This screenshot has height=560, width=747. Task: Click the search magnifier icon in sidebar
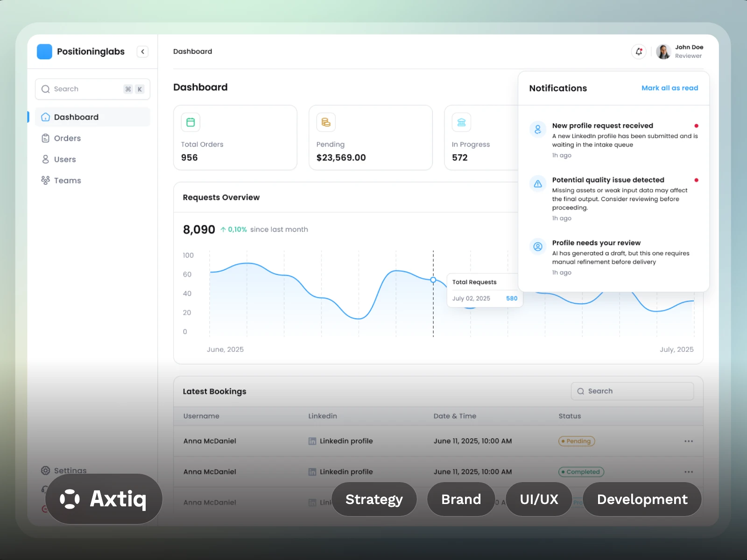[x=45, y=89]
